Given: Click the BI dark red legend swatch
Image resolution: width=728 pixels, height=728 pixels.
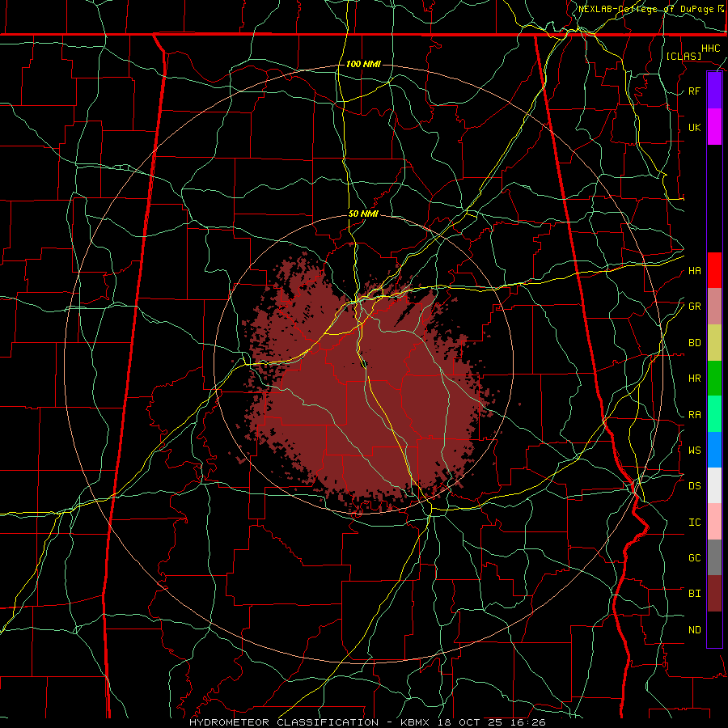Looking at the screenshot, I should click(714, 594).
